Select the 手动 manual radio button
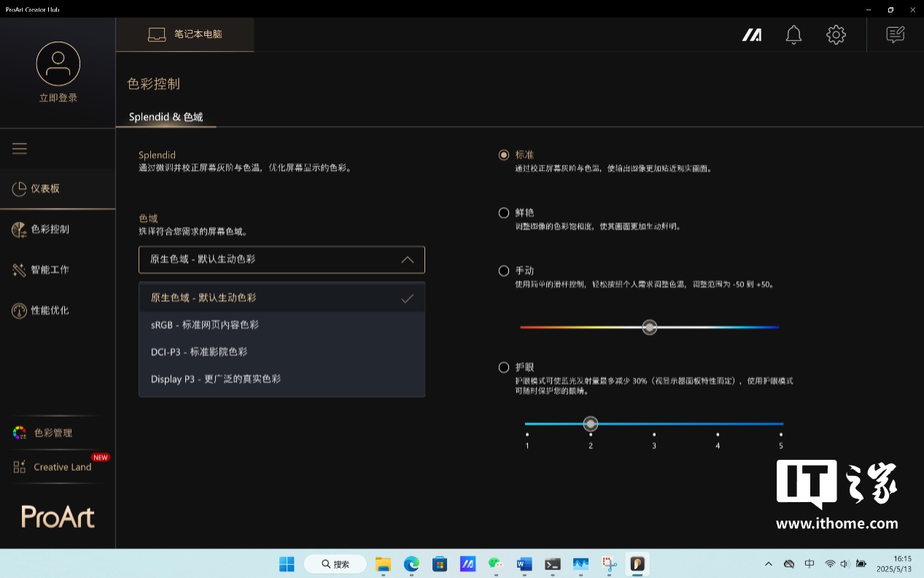The width and height of the screenshot is (924, 578). 504,271
